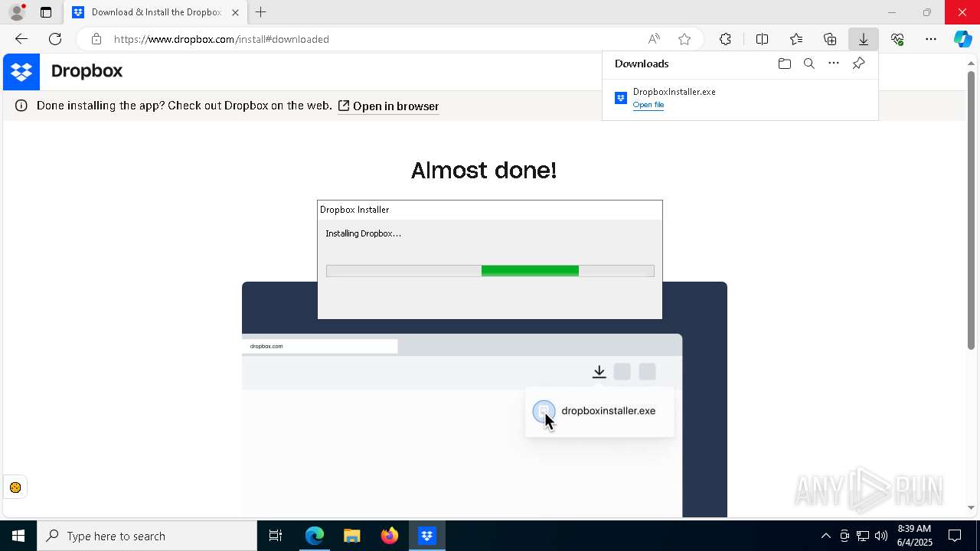The width and height of the screenshot is (980, 551).
Task: Refresh the Dropbox page
Action: 55,39
